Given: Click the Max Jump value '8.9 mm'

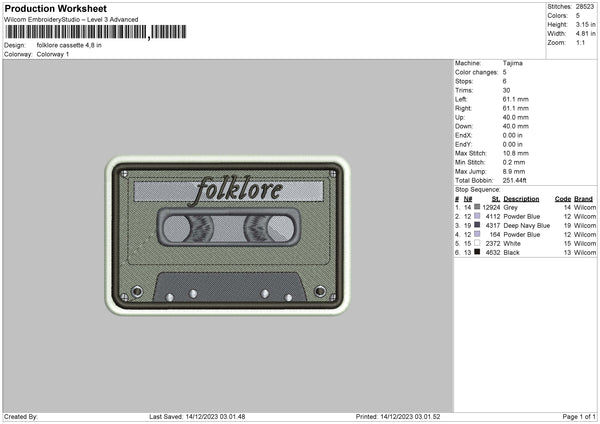Looking at the screenshot, I should pos(514,171).
